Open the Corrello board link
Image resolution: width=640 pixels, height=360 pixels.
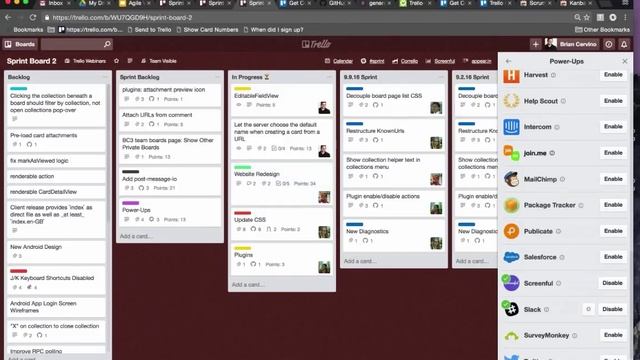point(405,61)
